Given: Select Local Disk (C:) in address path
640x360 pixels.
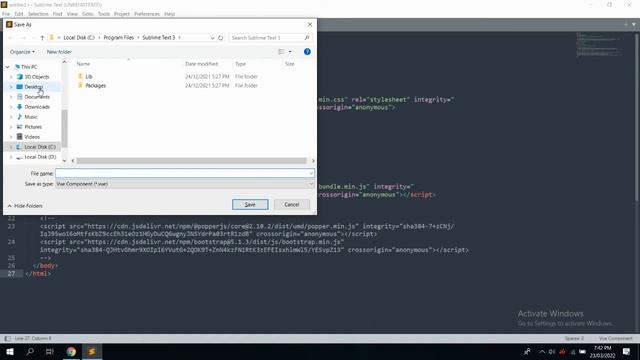Looking at the screenshot, I should click(x=79, y=38).
